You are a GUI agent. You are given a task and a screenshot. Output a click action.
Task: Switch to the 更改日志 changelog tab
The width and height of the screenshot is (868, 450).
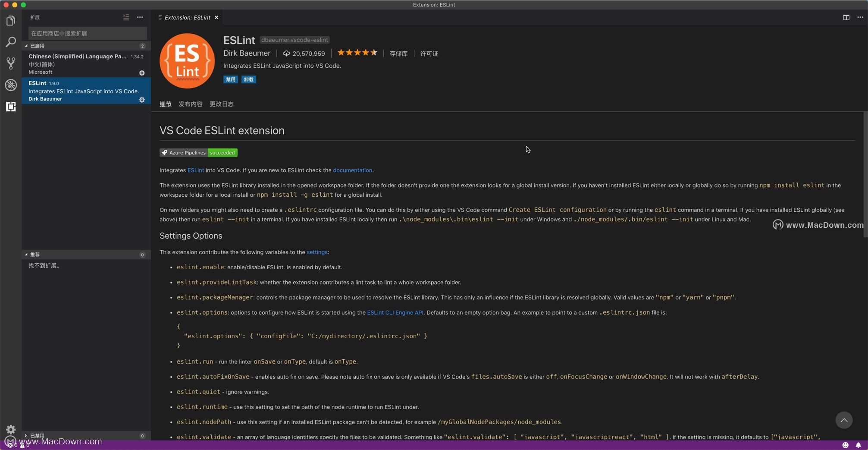coord(221,104)
